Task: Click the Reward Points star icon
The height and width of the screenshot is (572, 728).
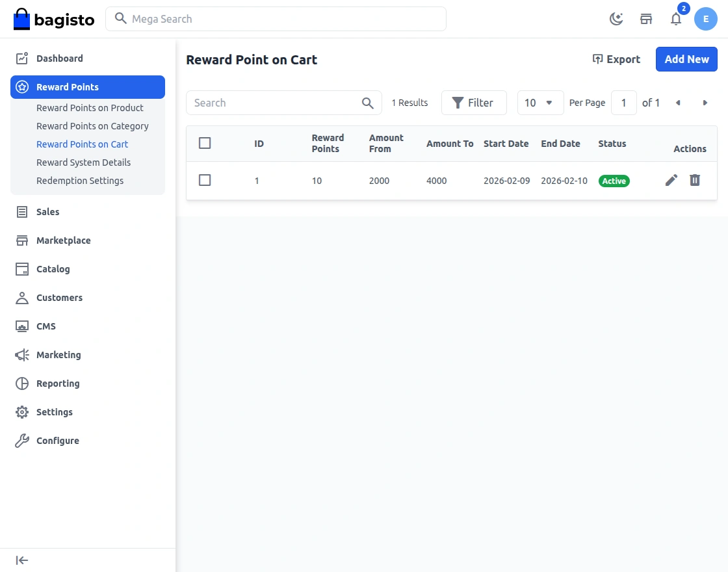Action: pos(22,87)
